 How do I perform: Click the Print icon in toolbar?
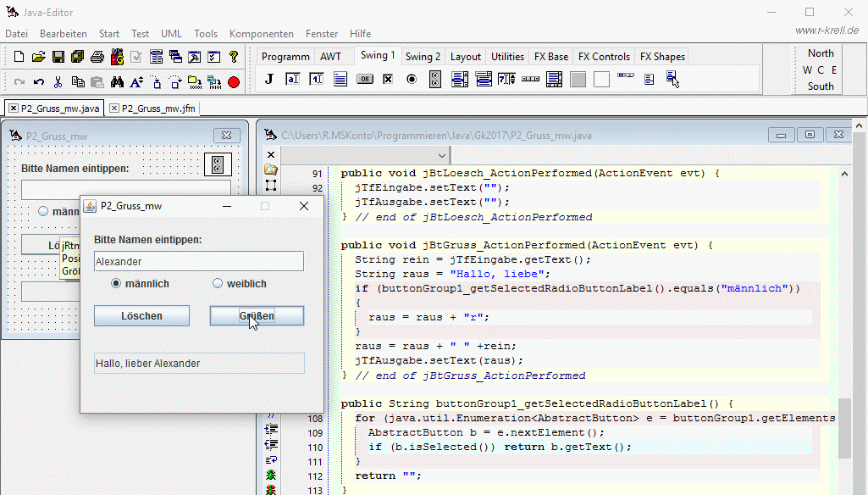97,57
